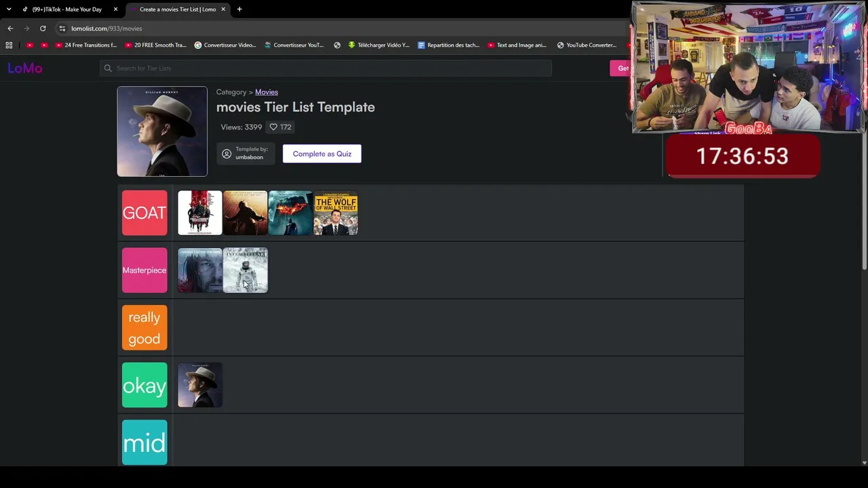Click the Template by umbaboon button
The height and width of the screenshot is (488, 868).
pos(245,154)
